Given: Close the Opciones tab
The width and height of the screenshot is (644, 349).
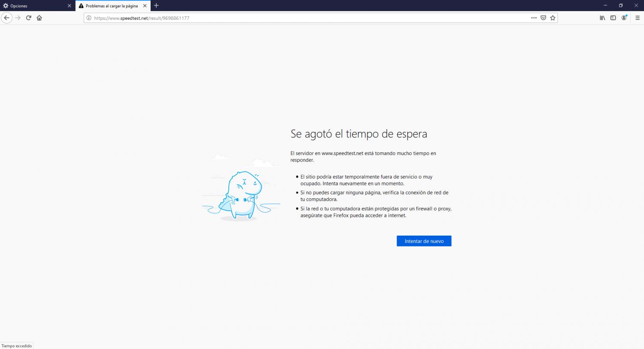Looking at the screenshot, I should tap(69, 6).
